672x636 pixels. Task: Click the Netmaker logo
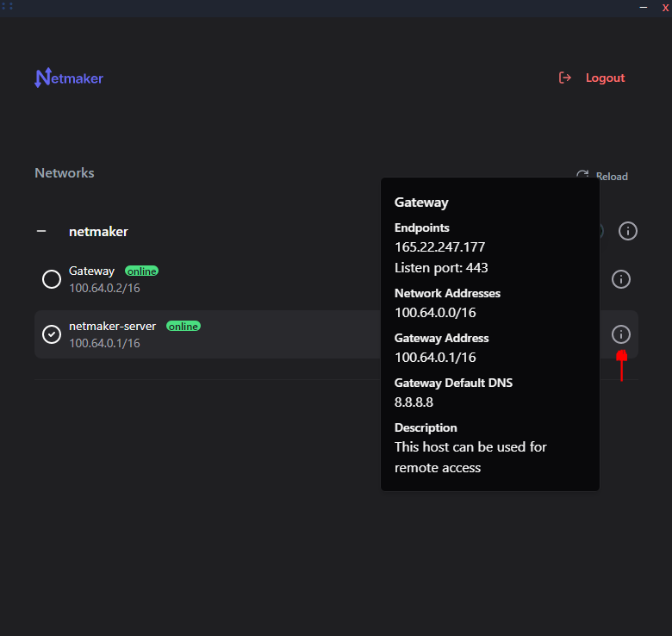(x=69, y=78)
